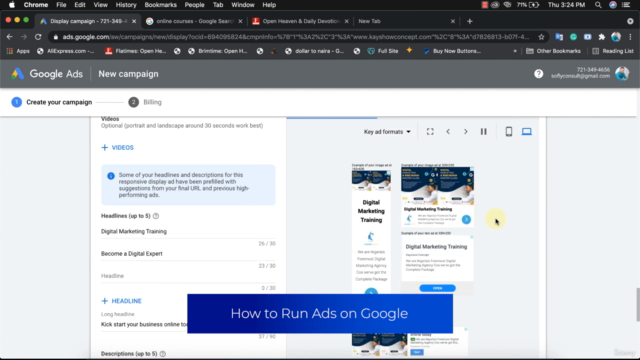Click the battery status icon
The width and height of the screenshot is (640, 360).
(x=534, y=5)
